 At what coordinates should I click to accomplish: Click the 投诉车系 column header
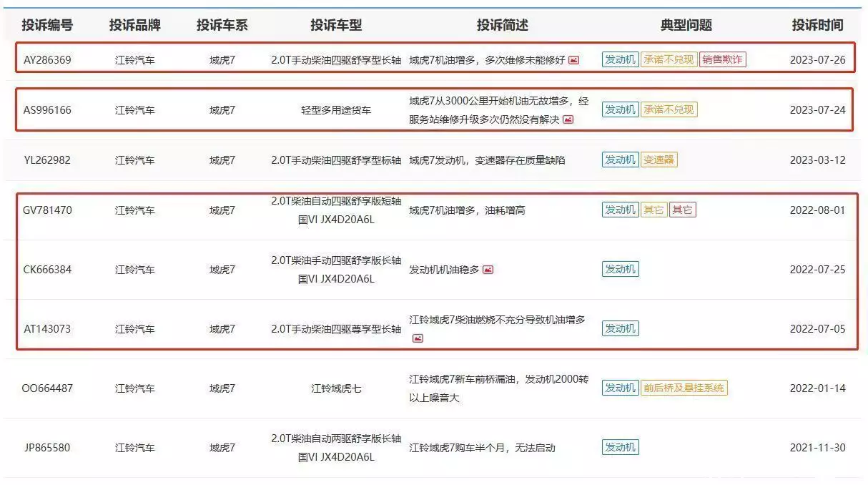[x=222, y=25]
